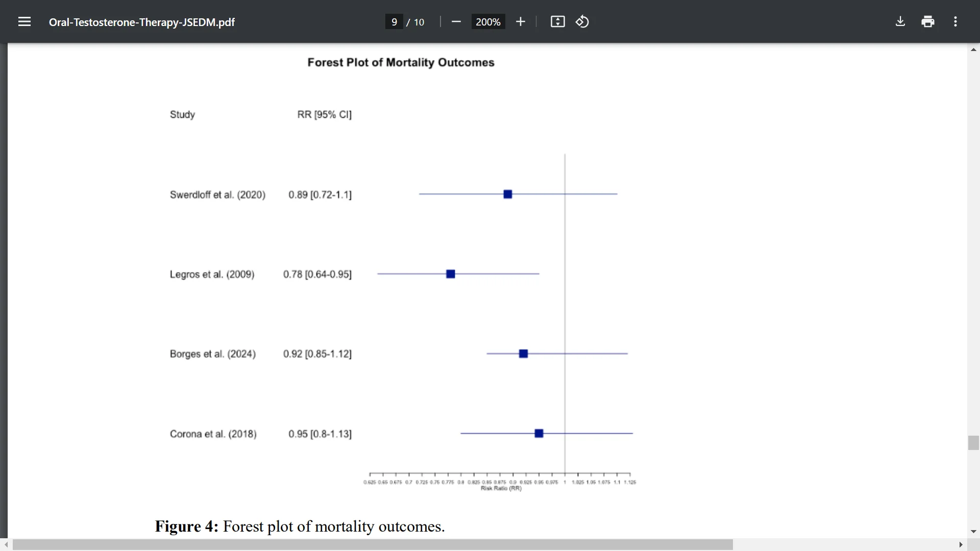The image size is (980, 551).
Task: Click Swerdloff et al. (2020) study label
Action: click(217, 194)
